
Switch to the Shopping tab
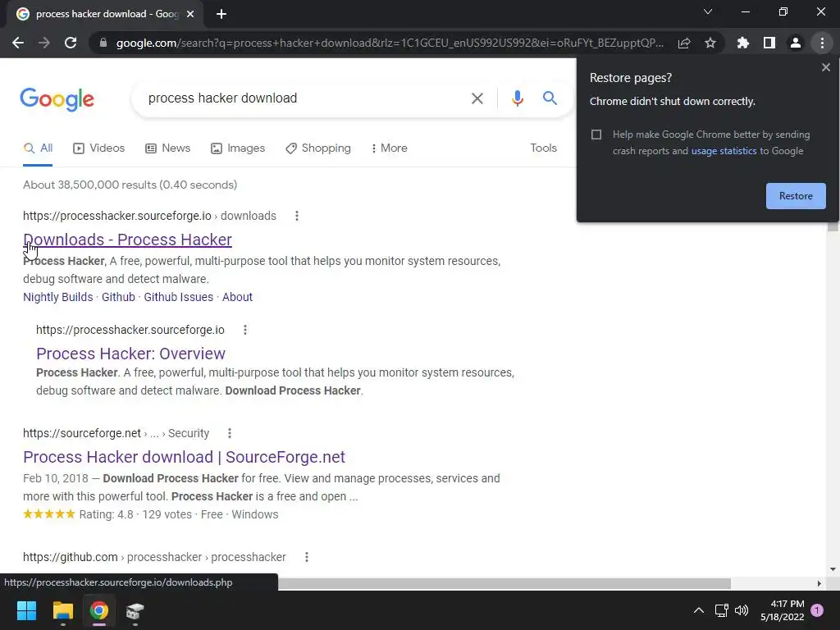coord(318,148)
